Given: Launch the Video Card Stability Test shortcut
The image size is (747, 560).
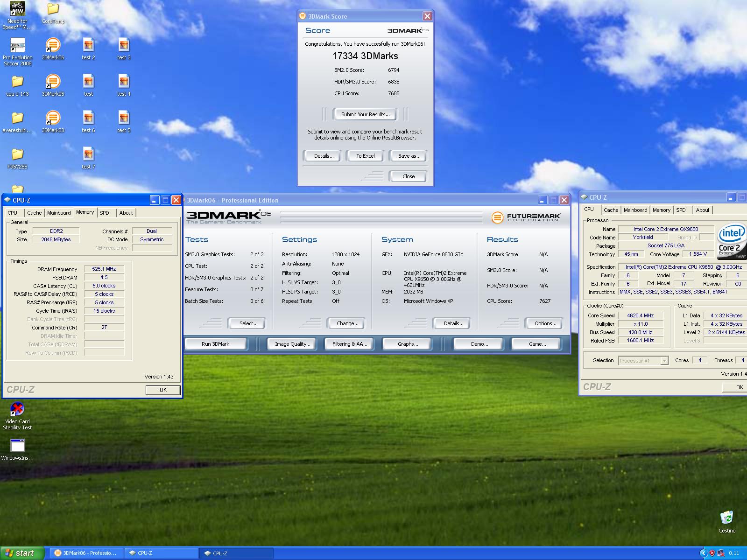Looking at the screenshot, I should pos(17,416).
